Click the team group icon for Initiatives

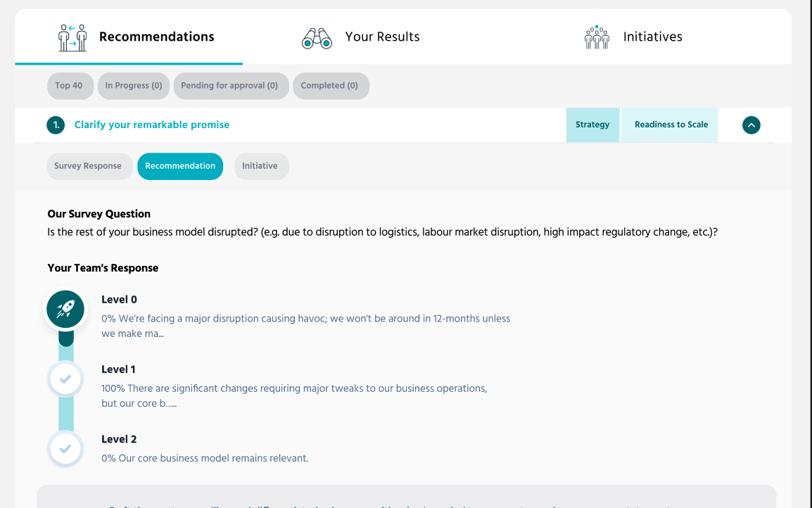[x=597, y=37]
